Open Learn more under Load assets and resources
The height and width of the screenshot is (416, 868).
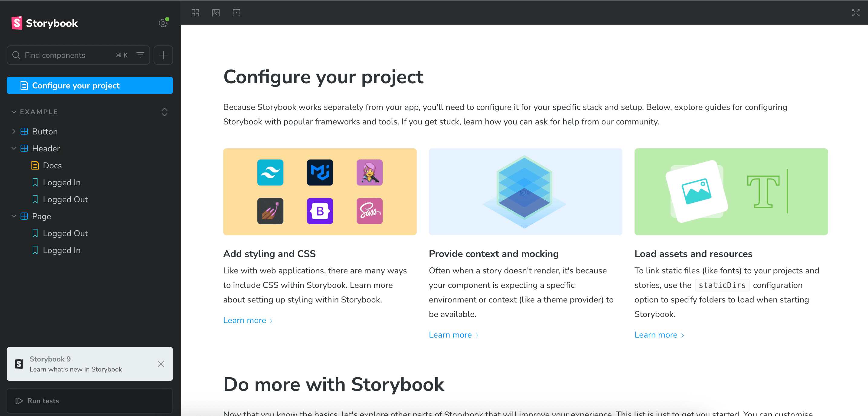point(659,335)
